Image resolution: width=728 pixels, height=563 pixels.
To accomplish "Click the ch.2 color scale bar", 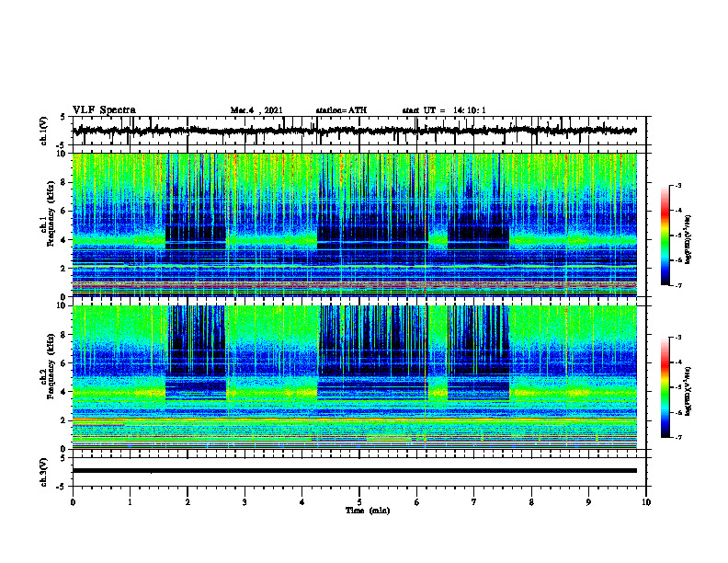I will click(665, 387).
